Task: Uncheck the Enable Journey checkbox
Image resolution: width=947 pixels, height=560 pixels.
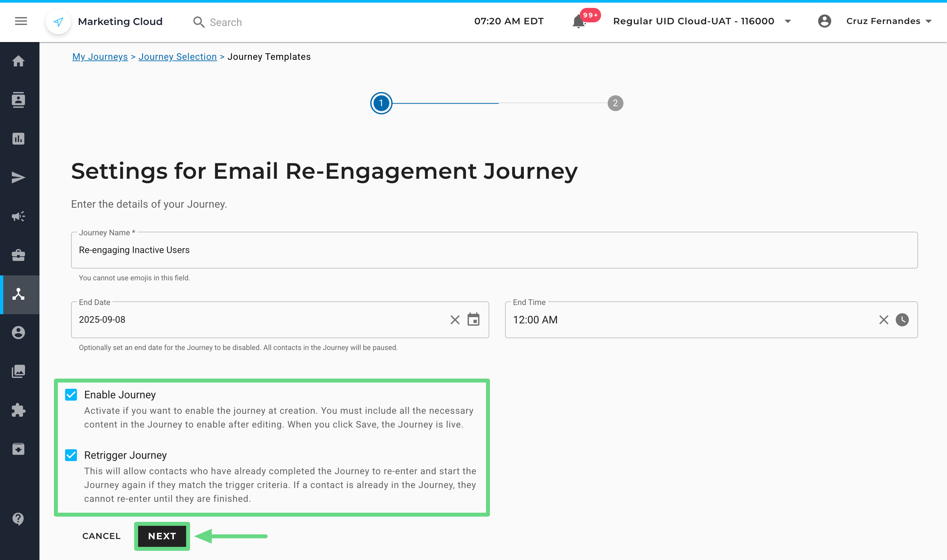Action: (71, 395)
